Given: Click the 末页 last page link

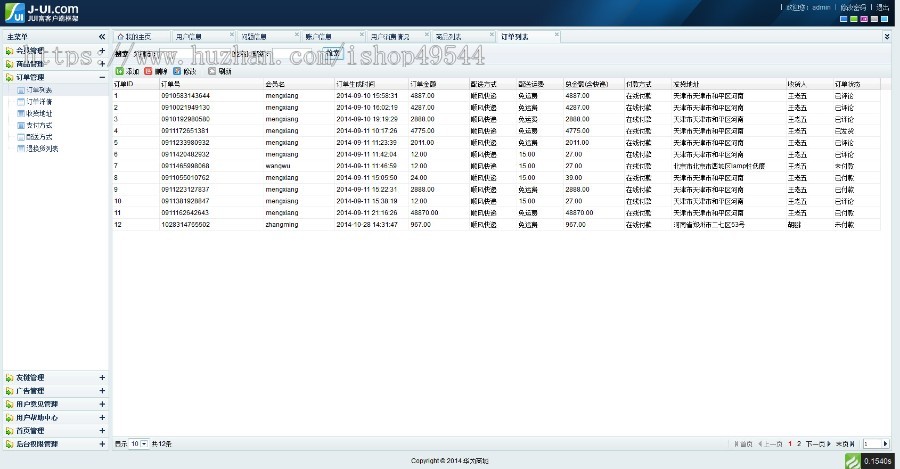Looking at the screenshot, I should pyautogui.click(x=845, y=444).
